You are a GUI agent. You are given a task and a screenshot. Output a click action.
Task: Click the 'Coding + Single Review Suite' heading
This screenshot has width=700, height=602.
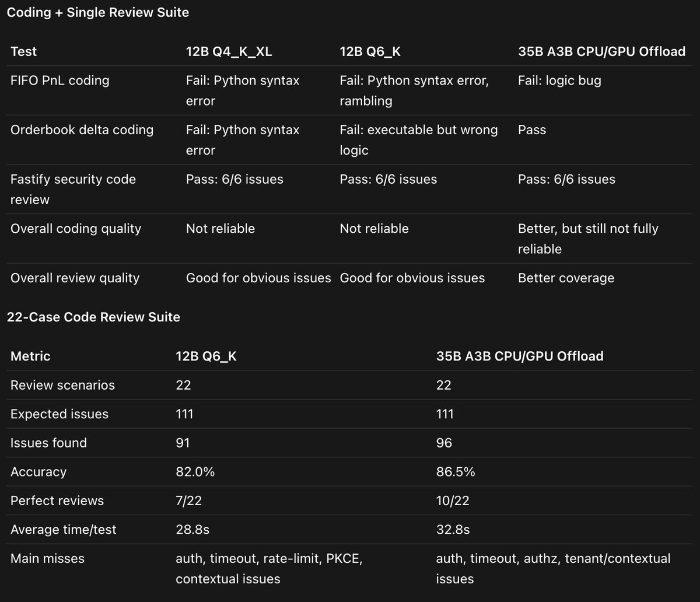click(98, 12)
